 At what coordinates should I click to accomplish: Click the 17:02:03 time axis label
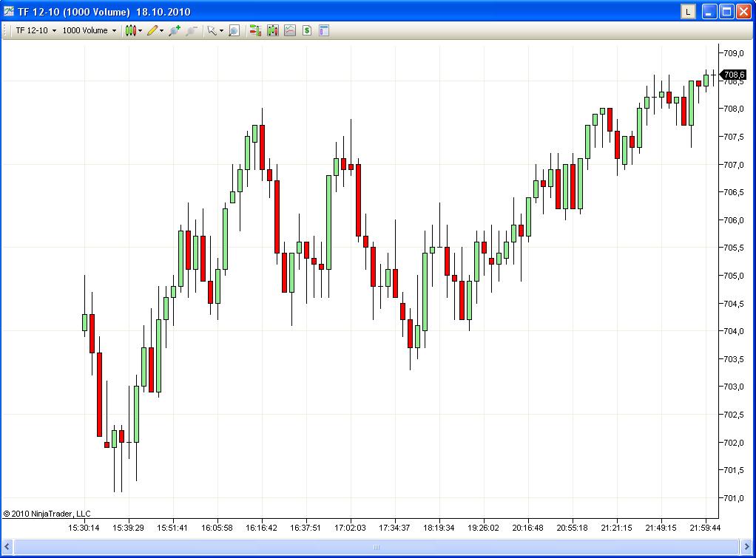click(350, 528)
